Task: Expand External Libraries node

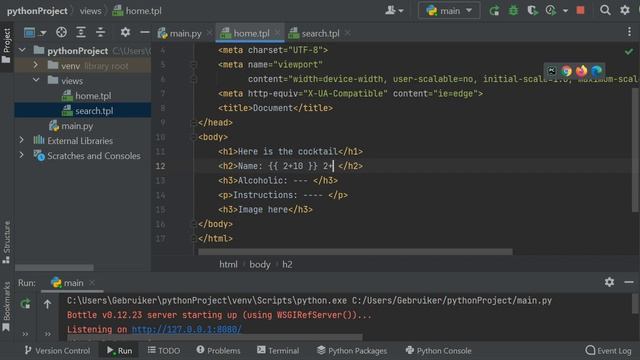Action: click(21, 140)
